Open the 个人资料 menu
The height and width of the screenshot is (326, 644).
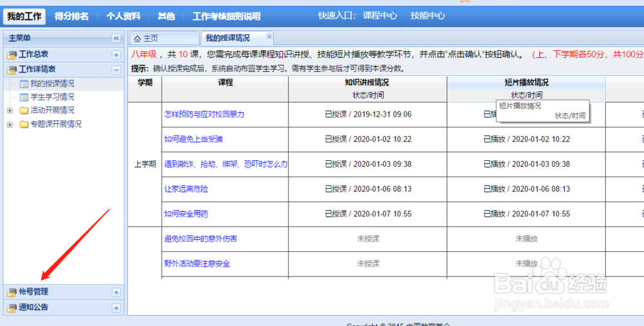click(124, 17)
